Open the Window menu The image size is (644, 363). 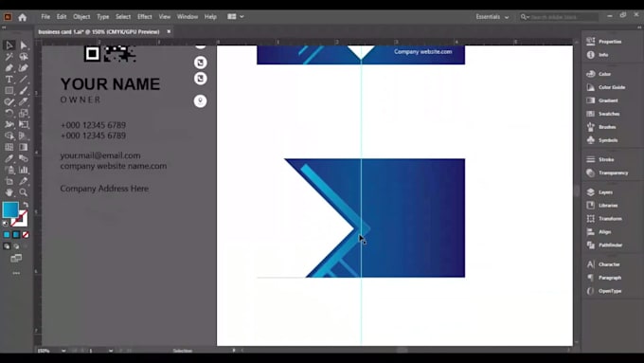coord(188,17)
